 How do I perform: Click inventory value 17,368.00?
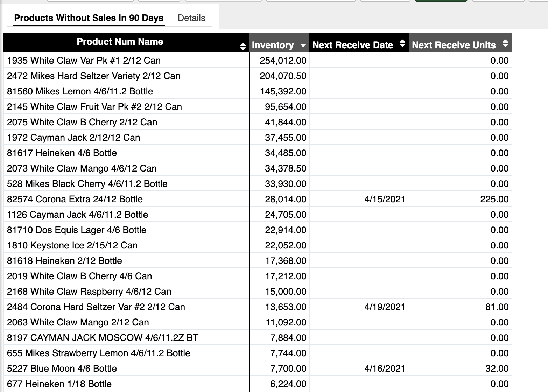pos(286,261)
